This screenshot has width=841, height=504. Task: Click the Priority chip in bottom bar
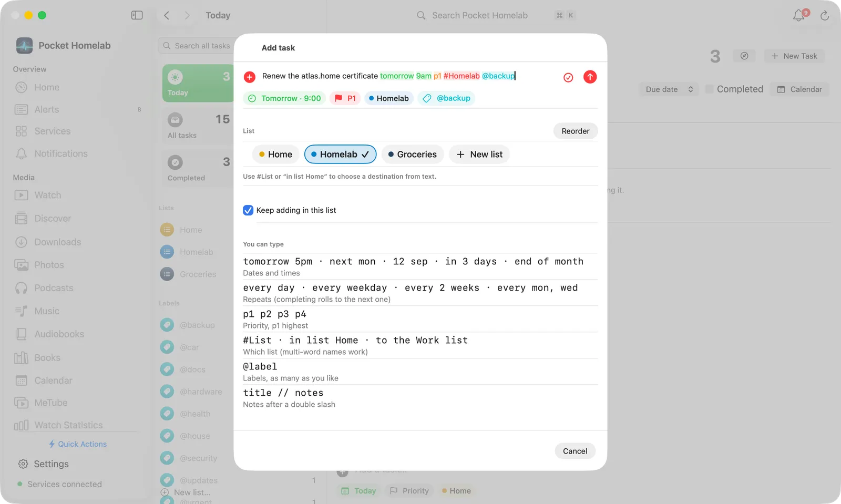(x=409, y=491)
